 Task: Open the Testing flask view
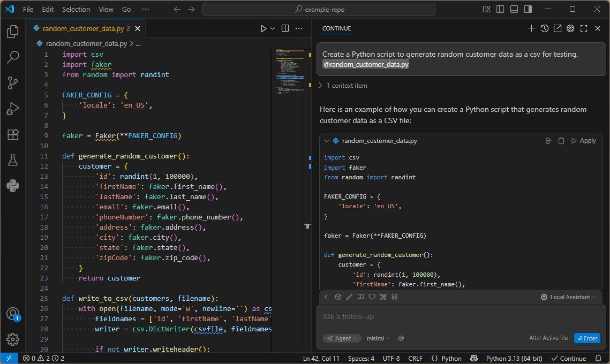(13, 160)
